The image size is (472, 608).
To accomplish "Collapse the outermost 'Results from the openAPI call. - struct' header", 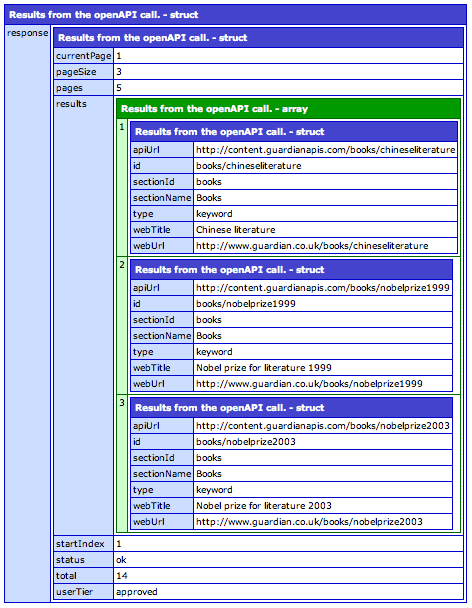I will (x=235, y=15).
